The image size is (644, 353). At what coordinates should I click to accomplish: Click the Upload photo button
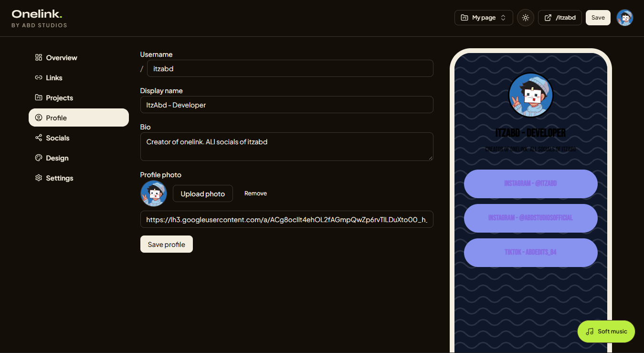(203, 193)
